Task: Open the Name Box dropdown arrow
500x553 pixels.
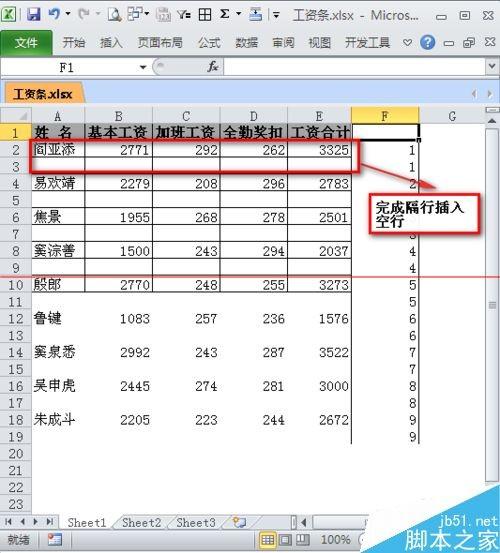Action: 143,67
